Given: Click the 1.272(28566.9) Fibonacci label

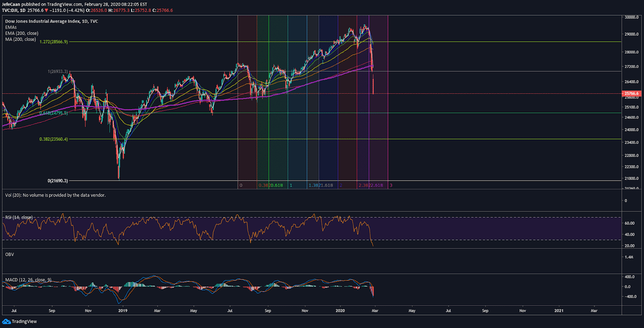Looking at the screenshot, I should [x=54, y=42].
